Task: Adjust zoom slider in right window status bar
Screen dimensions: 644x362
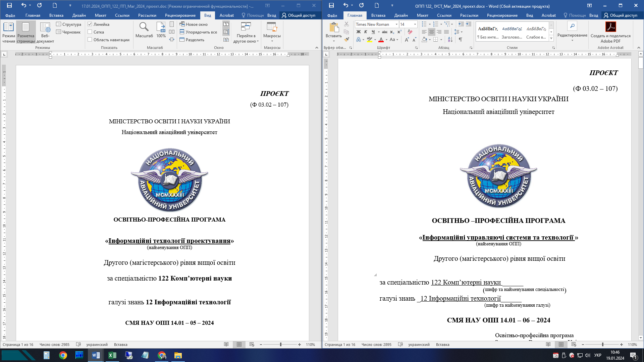Action: click(x=602, y=345)
